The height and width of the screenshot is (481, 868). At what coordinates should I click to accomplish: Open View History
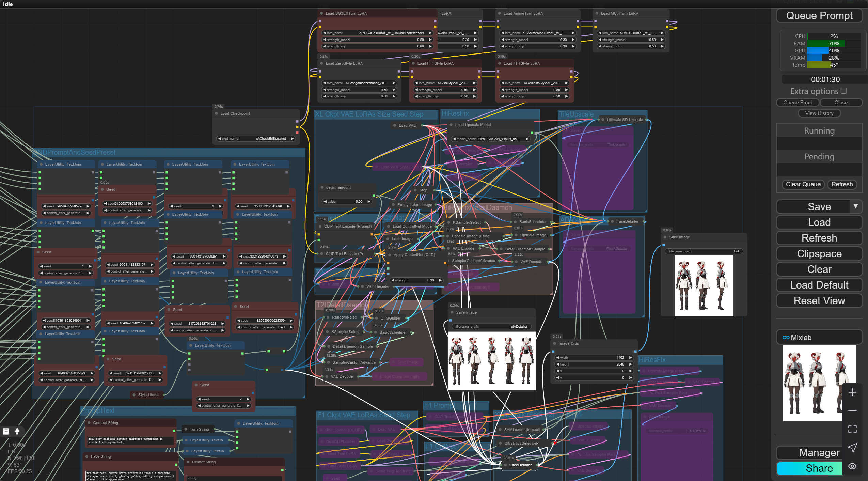[x=819, y=113]
